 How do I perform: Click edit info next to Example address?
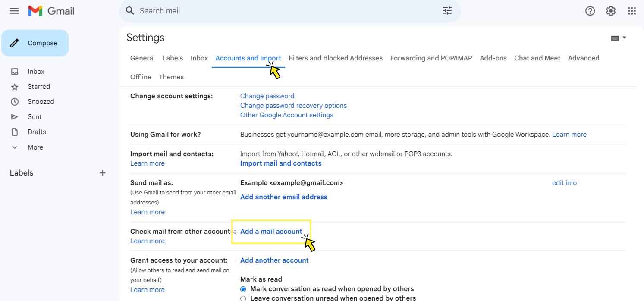[x=564, y=182]
